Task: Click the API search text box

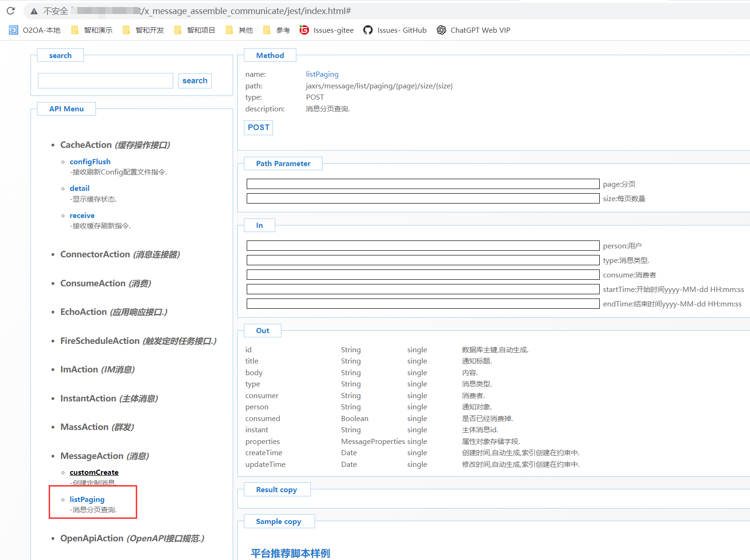Action: click(x=105, y=80)
